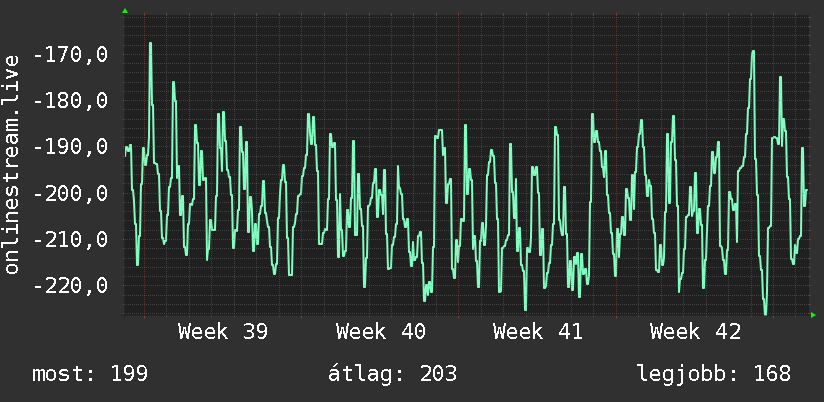
Task: Select the 'Week 39' axis label
Action: pyautogui.click(x=223, y=332)
